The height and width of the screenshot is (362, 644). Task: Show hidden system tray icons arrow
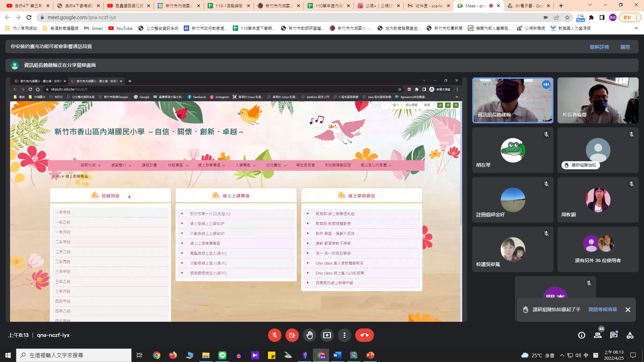[562, 355]
